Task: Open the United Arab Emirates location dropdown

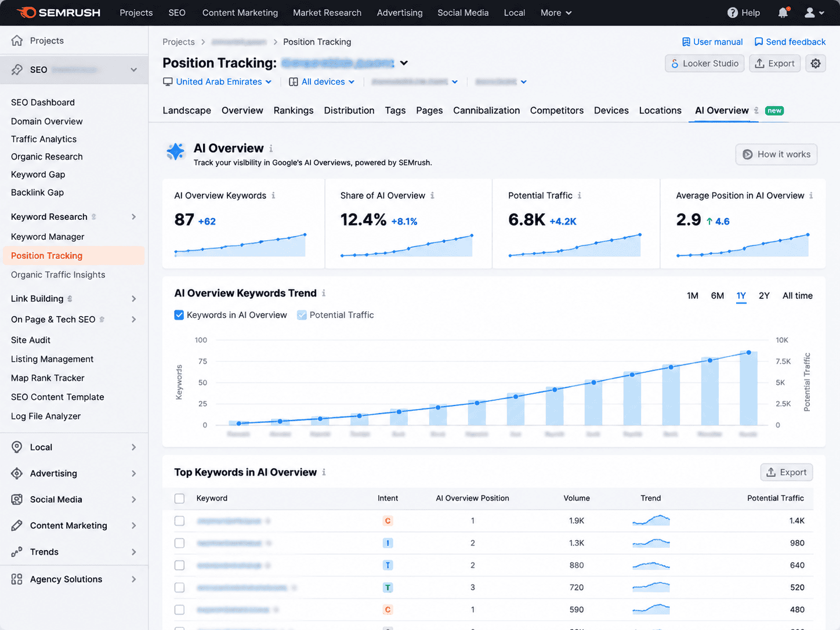Action: [x=218, y=82]
